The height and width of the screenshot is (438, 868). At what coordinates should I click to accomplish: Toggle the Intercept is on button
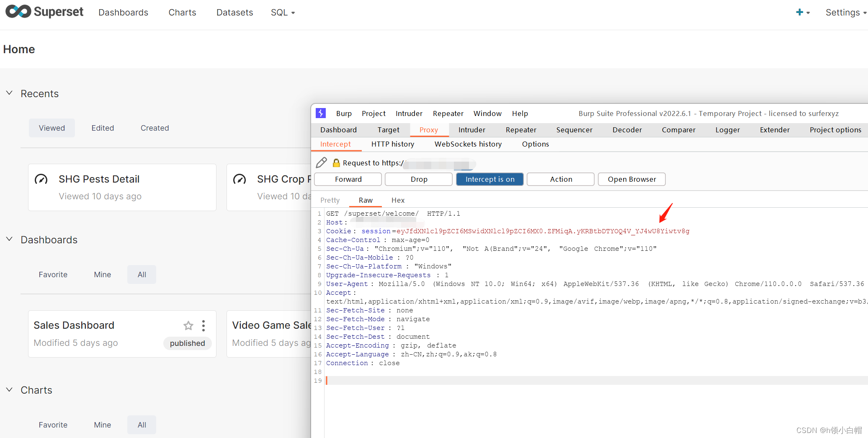[490, 179]
